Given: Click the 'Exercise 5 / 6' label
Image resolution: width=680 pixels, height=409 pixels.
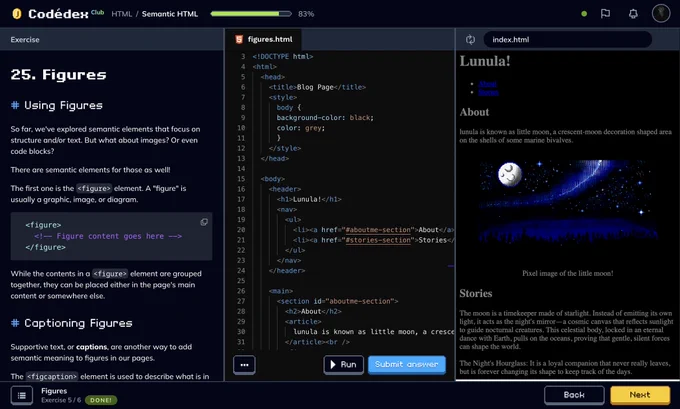Looking at the screenshot, I should point(61,400).
